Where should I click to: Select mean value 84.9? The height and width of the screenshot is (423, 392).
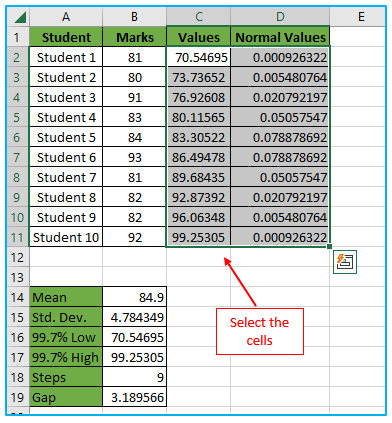click(134, 297)
